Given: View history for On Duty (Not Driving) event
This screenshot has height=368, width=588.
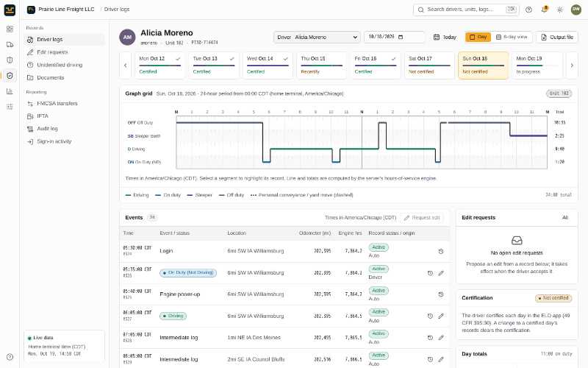Looking at the screenshot, I should pyautogui.click(x=430, y=273).
